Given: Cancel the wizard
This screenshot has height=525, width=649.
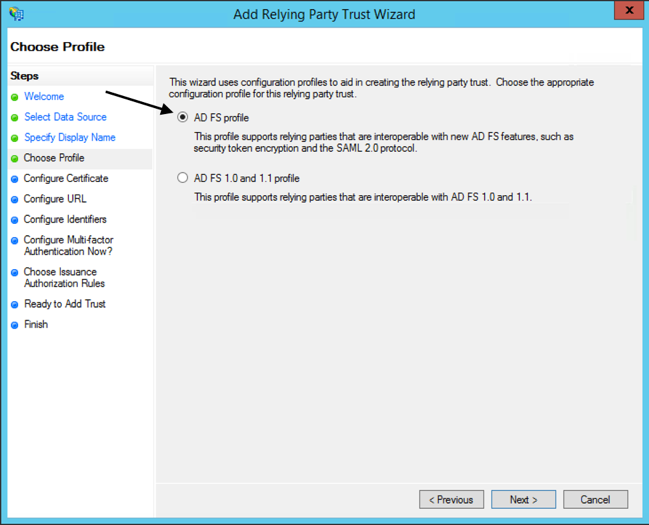Looking at the screenshot, I should 595,500.
